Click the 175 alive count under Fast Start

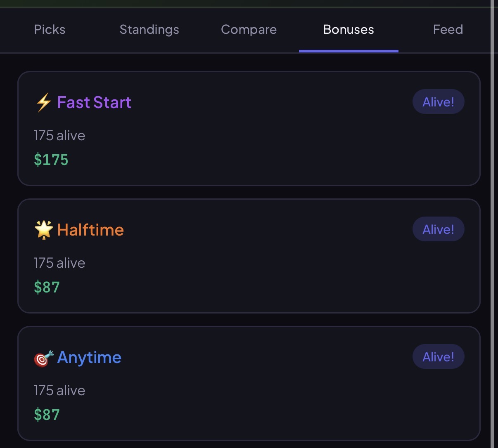pos(59,135)
